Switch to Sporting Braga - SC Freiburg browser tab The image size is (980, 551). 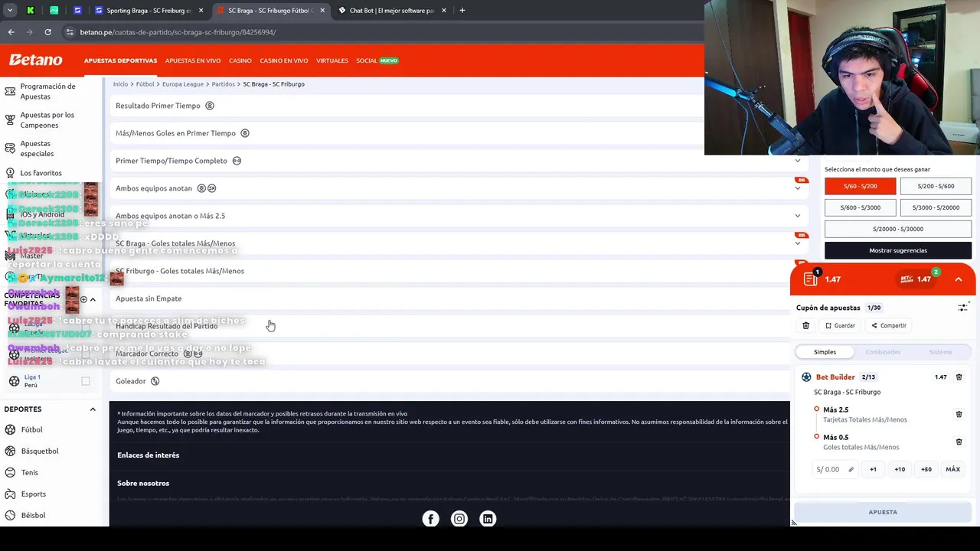150,11
